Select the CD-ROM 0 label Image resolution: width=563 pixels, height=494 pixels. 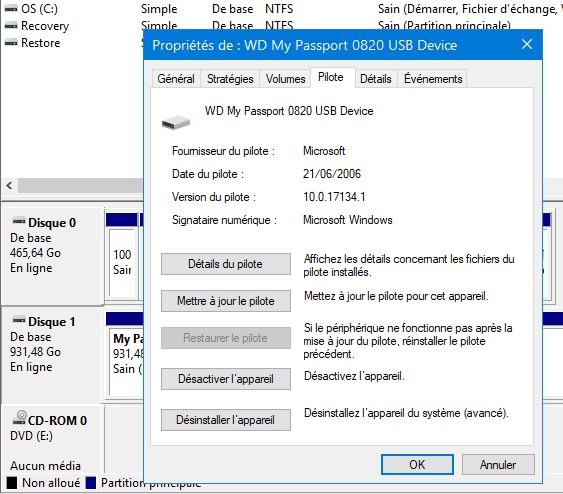tap(57, 420)
